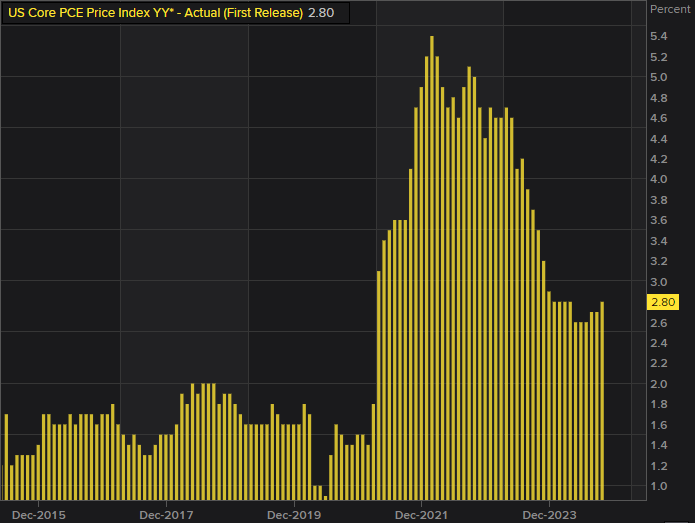Click the US Core PCE Price Index legend title
The height and width of the screenshot is (523, 695).
click(x=155, y=12)
